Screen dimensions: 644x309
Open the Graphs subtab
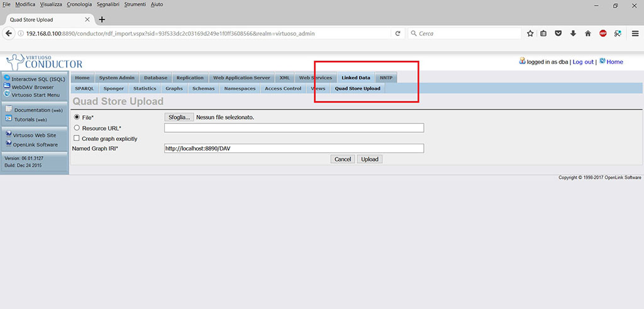pyautogui.click(x=174, y=88)
